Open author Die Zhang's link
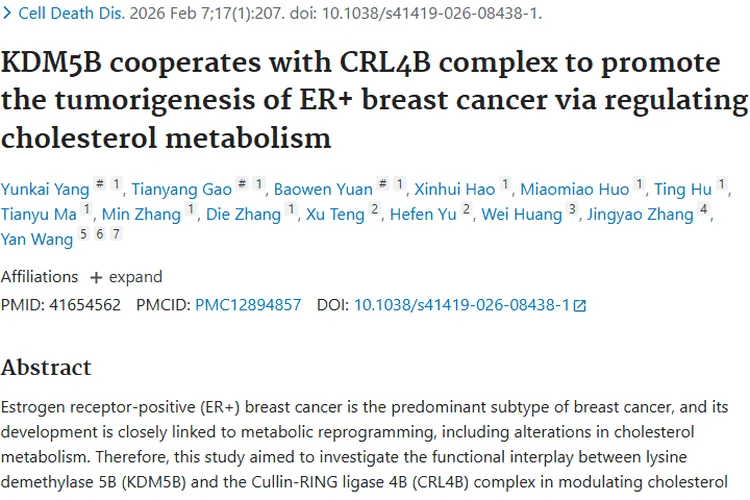 point(245,214)
